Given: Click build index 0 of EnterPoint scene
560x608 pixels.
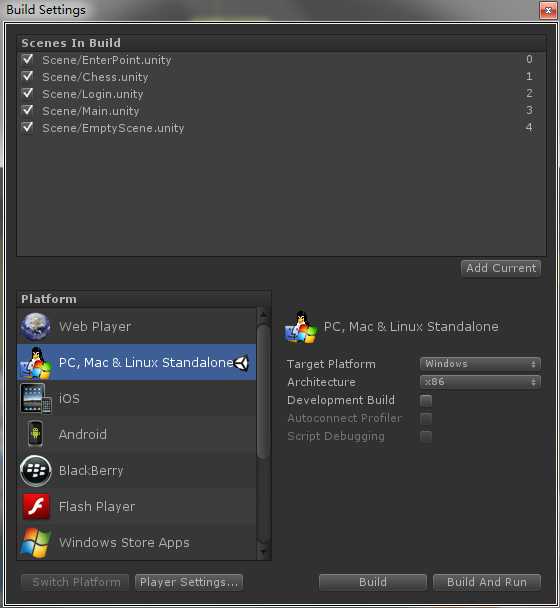Looking at the screenshot, I should (x=529, y=59).
